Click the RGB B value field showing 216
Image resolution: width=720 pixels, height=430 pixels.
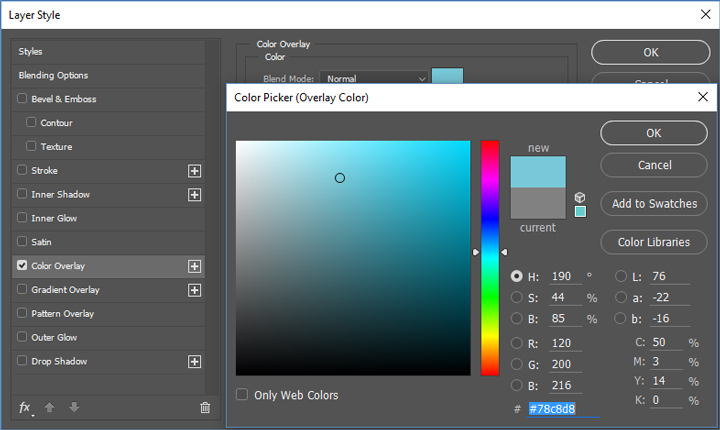point(566,385)
